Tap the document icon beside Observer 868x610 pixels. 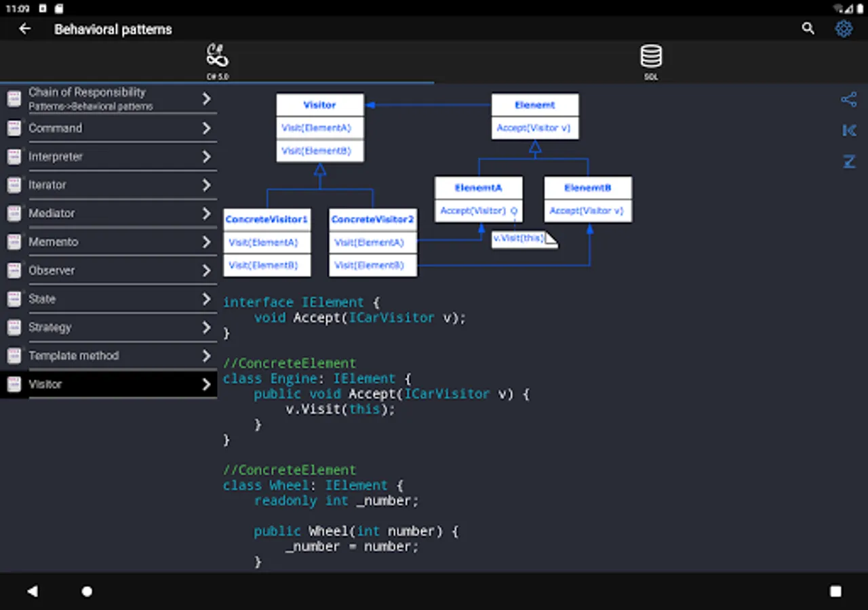click(x=14, y=270)
